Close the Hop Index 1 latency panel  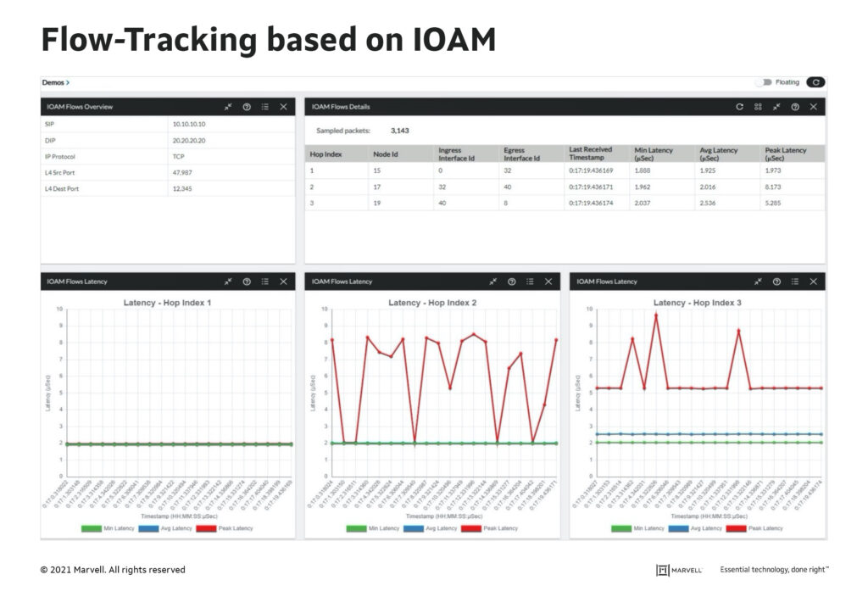(x=283, y=282)
